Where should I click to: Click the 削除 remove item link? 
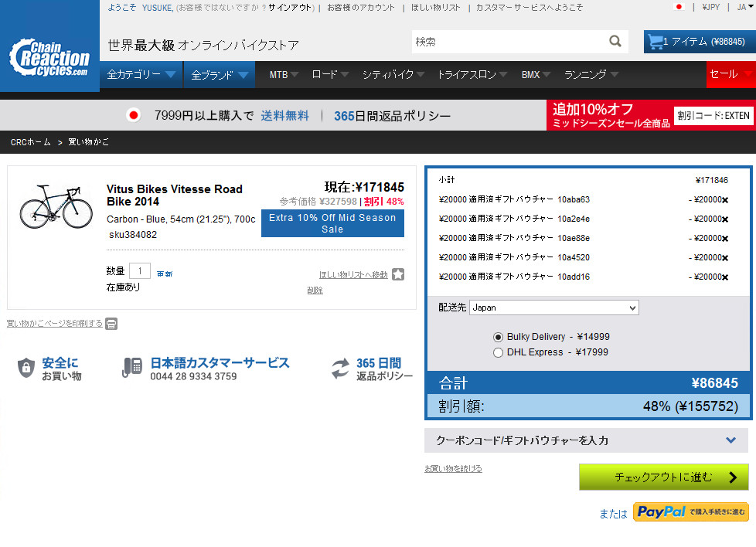coord(315,290)
